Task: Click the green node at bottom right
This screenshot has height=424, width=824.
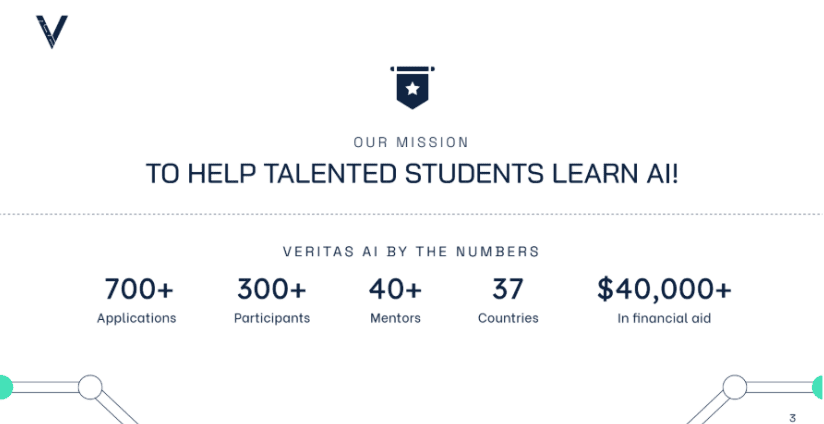Action: [818, 388]
